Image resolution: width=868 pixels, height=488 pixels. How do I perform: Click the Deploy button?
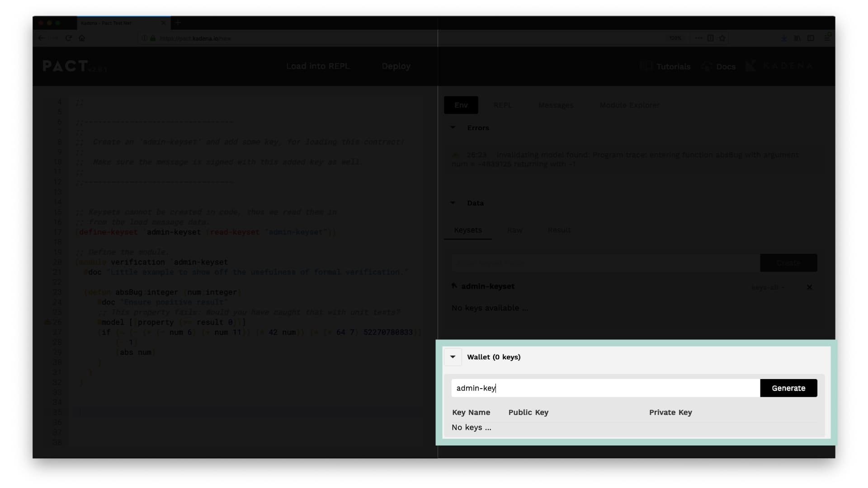[396, 66]
